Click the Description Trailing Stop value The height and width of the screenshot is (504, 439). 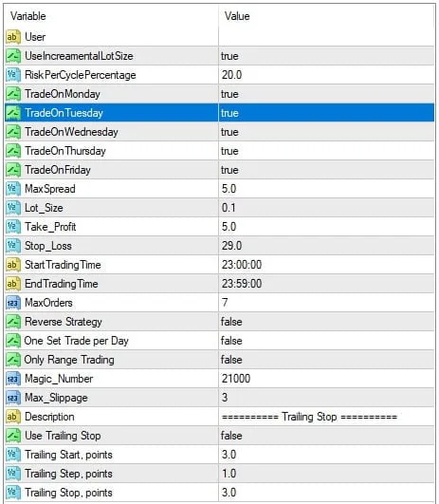pyautogui.click(x=310, y=417)
